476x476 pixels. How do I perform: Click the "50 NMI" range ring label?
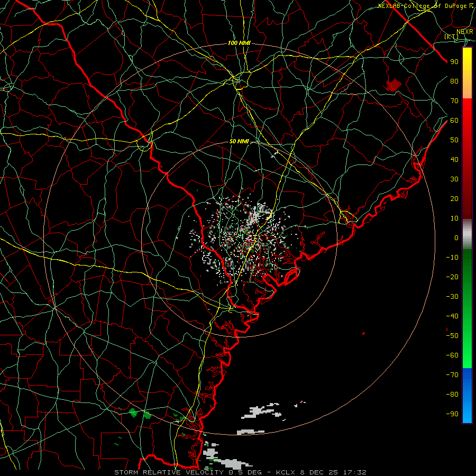pos(239,141)
